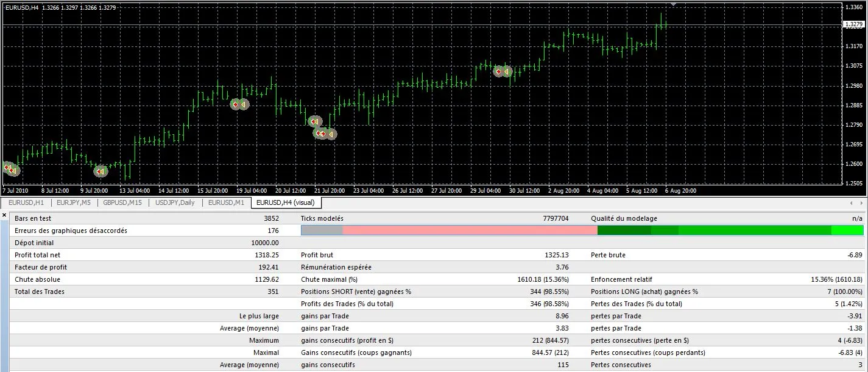The height and width of the screenshot is (372, 868).
Task: Select the trade marker near 9 Jul 20:00
Action: 101,171
